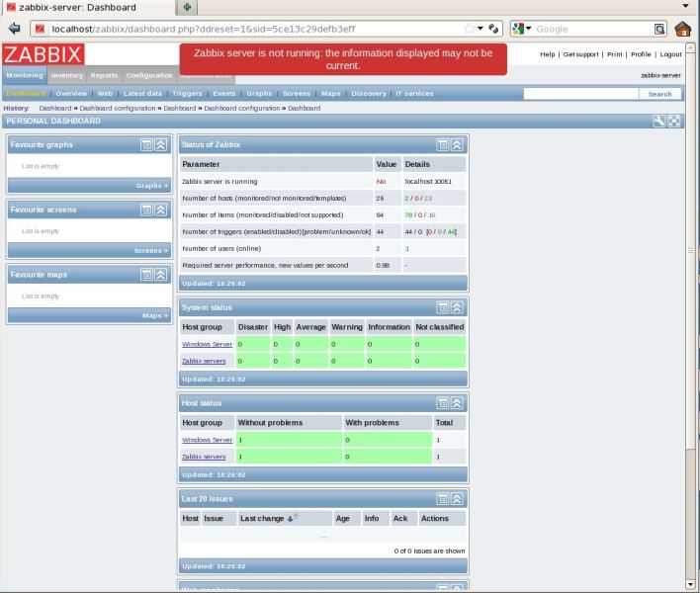
Task: Open the IT services submenu item
Action: click(x=414, y=94)
